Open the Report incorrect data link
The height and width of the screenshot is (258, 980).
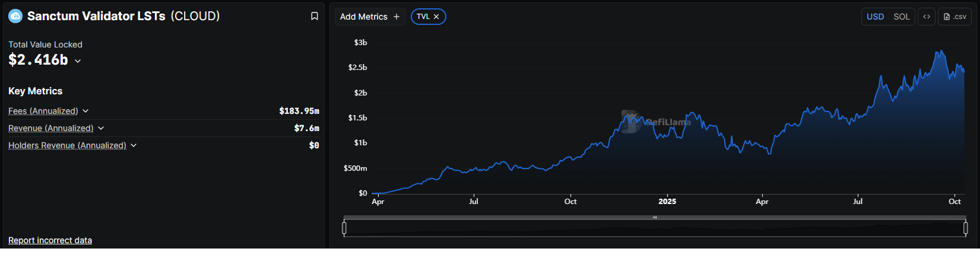(50, 240)
